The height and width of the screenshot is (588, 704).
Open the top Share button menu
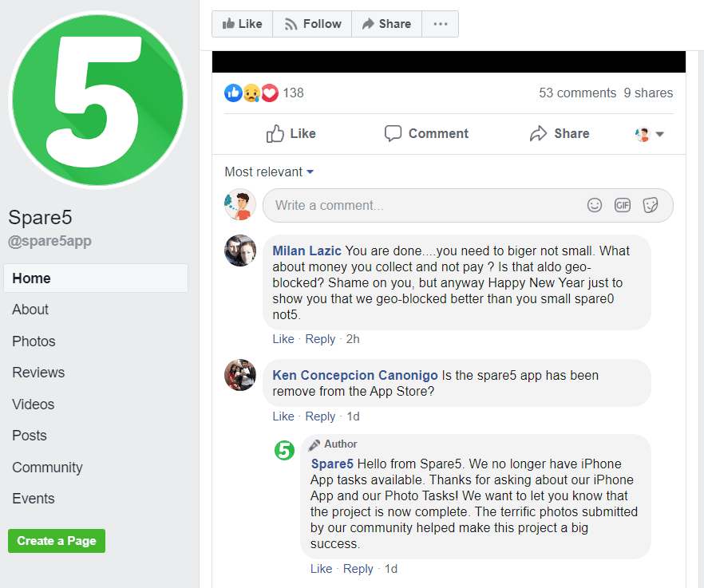coord(386,24)
